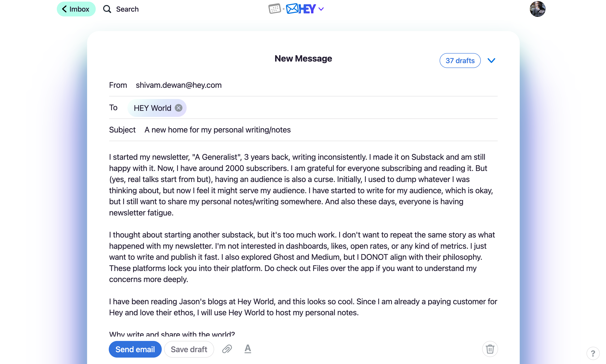
Task: Expand the HEY menu chevron
Action: 321,9
